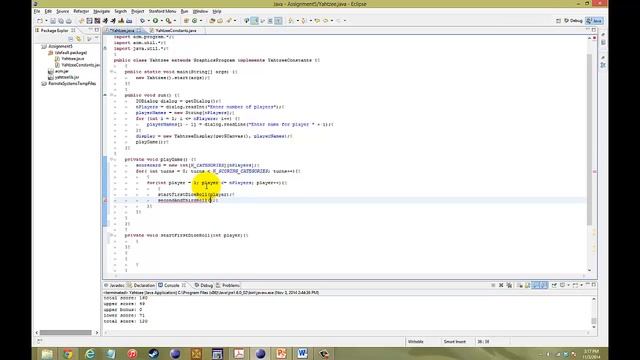Switch to the Debug perspective
Image resolution: width=640 pixels, height=360 pixels.
point(573,21)
